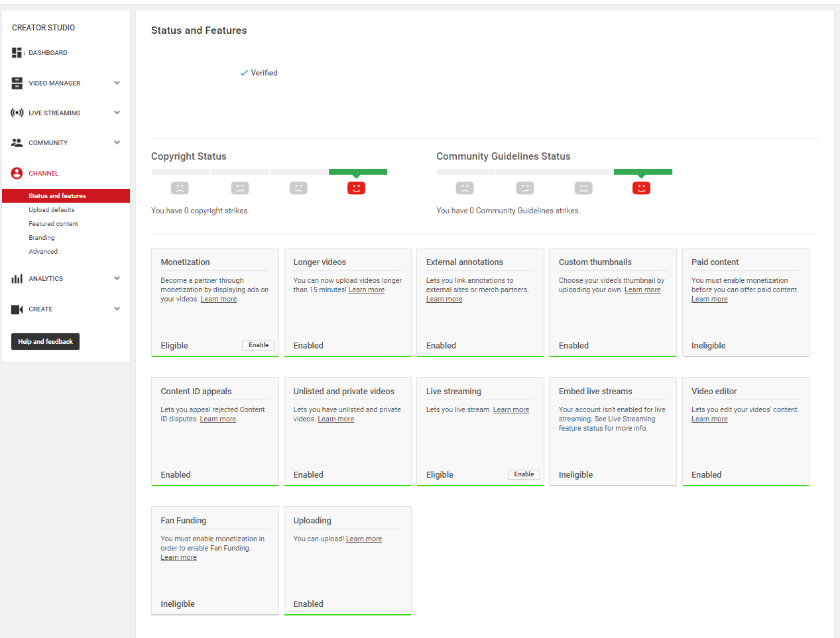840x638 pixels.
Task: Click the Ineligible status in Paid content card
Action: (x=709, y=346)
